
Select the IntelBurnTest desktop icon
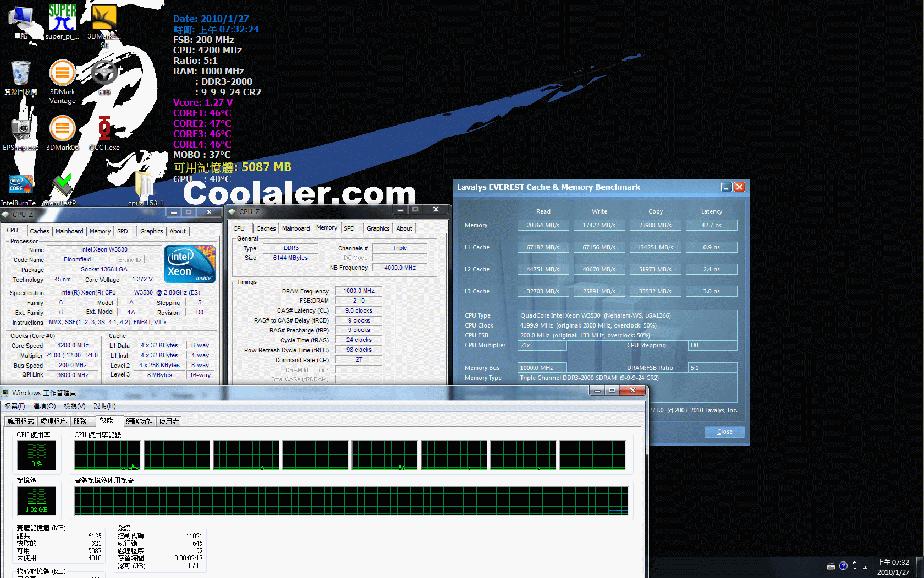pos(21,190)
